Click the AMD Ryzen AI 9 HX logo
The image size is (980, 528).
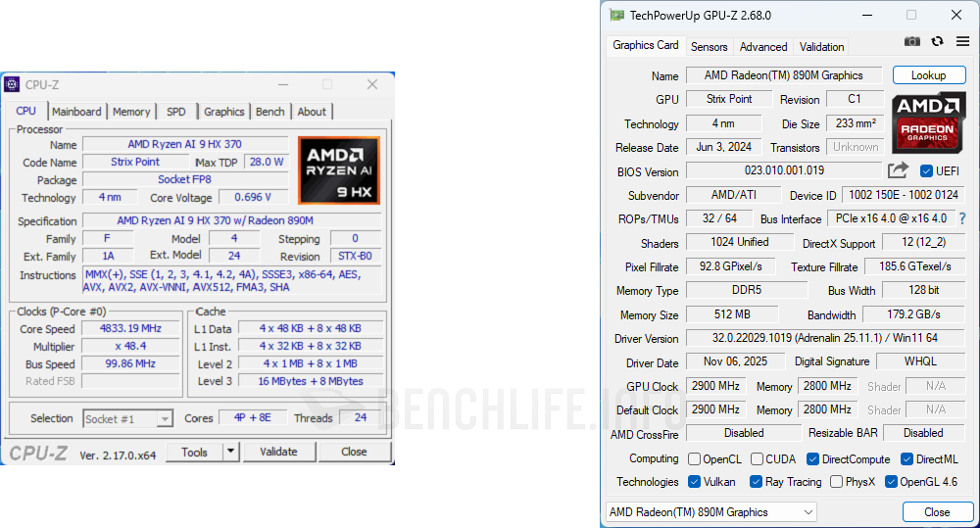(x=339, y=169)
